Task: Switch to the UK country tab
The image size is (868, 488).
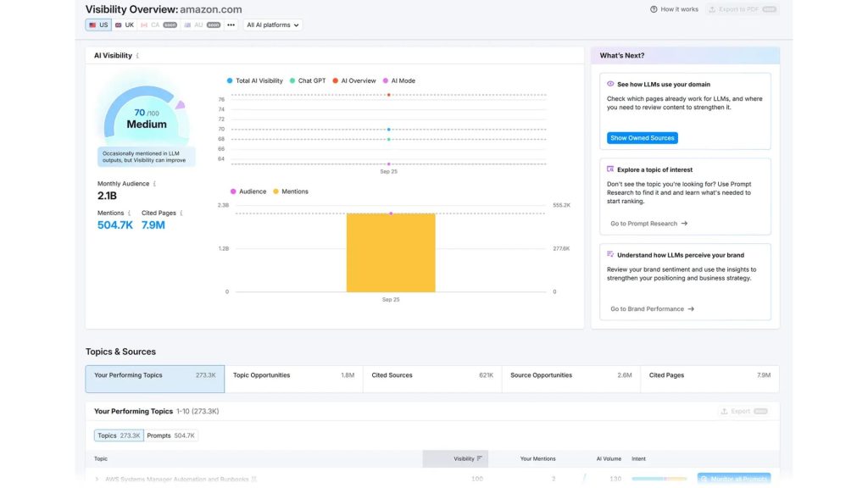Action: pos(125,25)
